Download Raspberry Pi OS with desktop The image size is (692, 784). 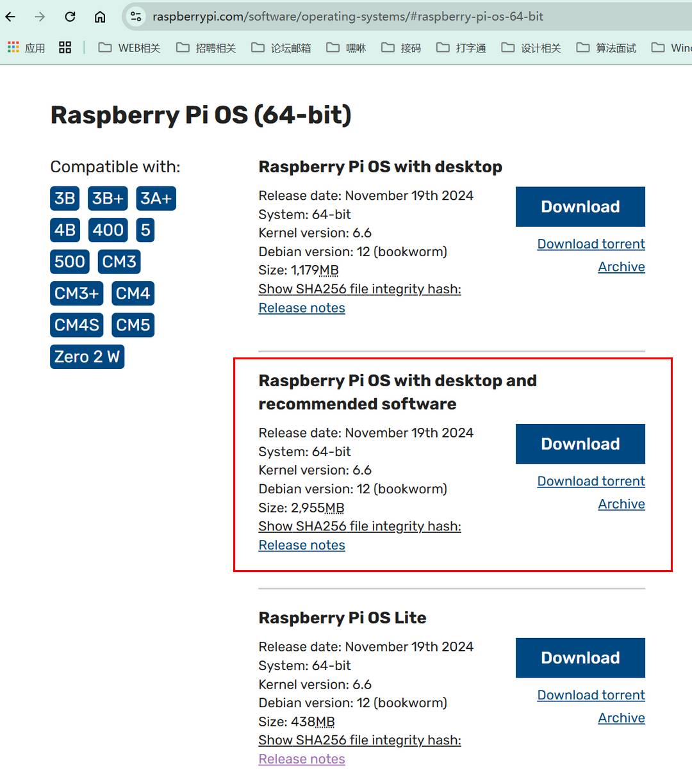[581, 207]
